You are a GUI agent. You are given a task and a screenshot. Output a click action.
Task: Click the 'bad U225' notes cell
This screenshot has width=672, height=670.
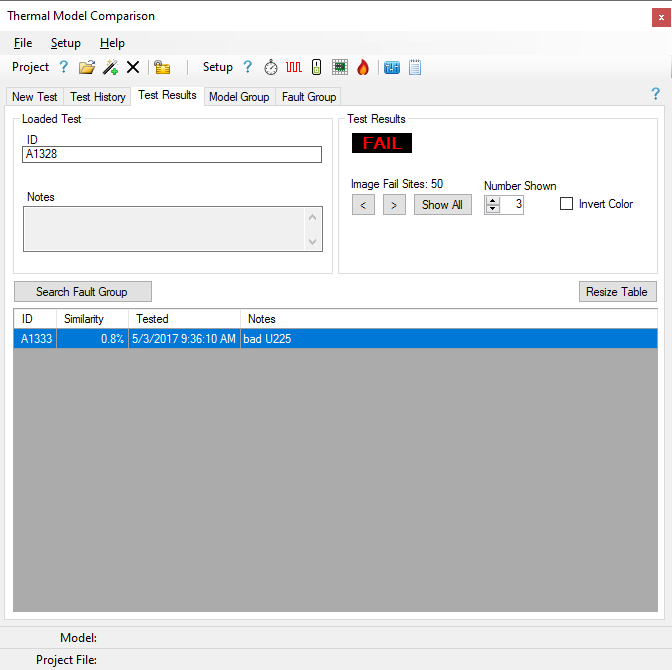(x=449, y=339)
